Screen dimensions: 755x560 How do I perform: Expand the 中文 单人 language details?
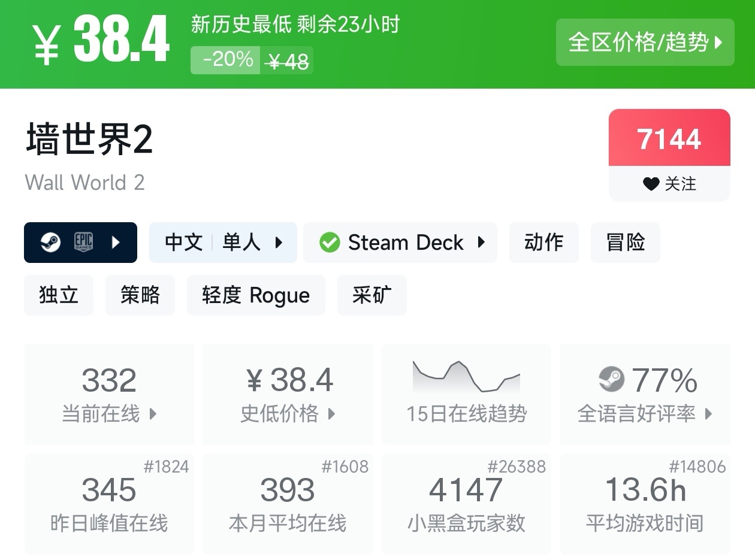[223, 243]
